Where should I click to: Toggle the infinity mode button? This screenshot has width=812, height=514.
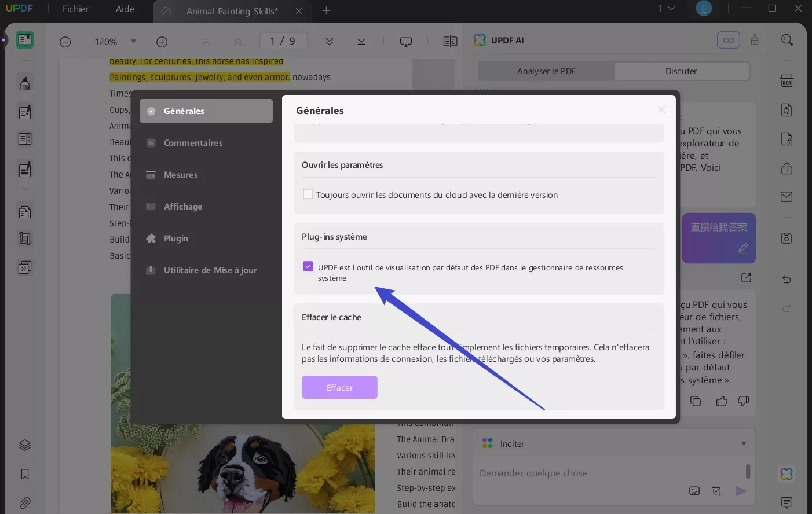coord(729,40)
